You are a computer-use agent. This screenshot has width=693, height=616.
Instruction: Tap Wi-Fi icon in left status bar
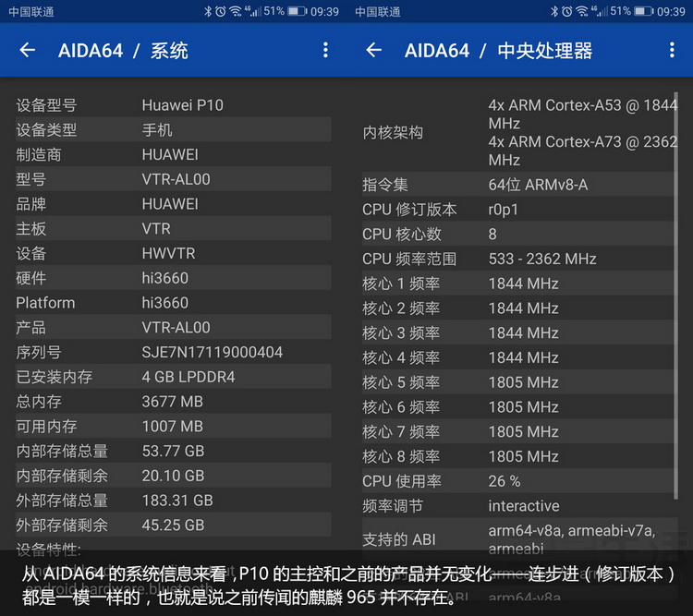(x=236, y=11)
